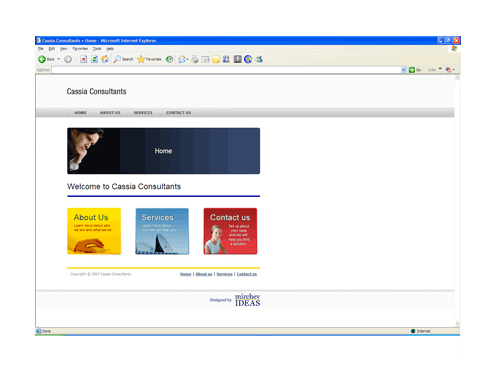
Task: Print the page using printer icon
Action: click(x=195, y=59)
